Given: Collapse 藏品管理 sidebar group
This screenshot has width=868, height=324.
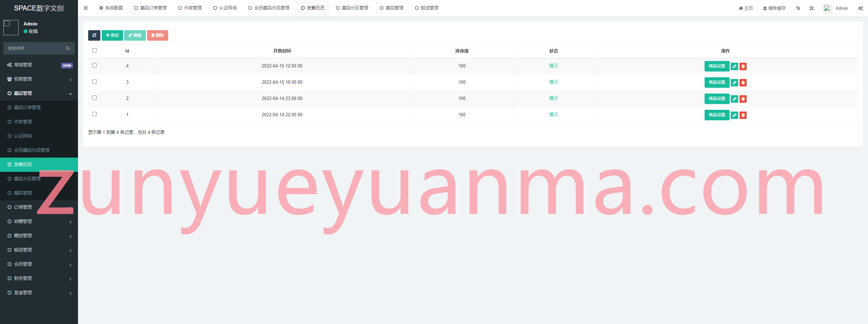Looking at the screenshot, I should (39, 94).
